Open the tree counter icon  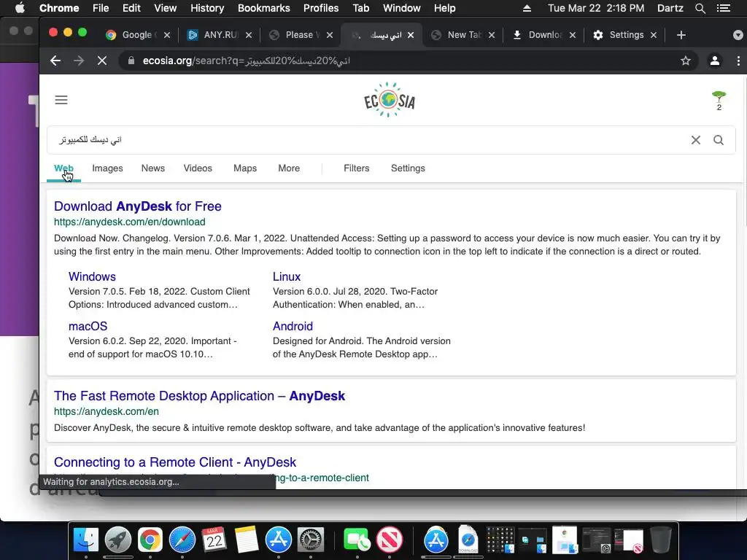(x=719, y=101)
